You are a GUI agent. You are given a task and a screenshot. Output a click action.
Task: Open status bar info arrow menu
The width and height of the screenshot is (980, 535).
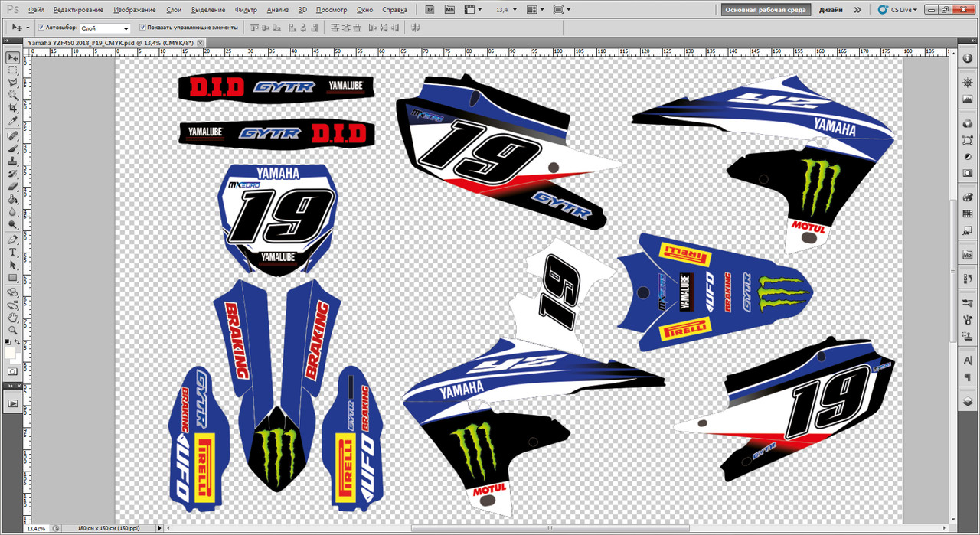[160, 528]
